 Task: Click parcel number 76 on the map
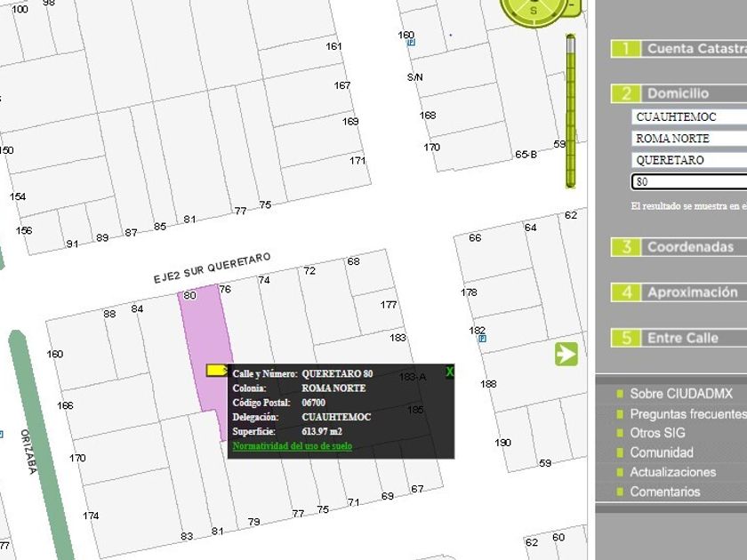pyautogui.click(x=225, y=290)
